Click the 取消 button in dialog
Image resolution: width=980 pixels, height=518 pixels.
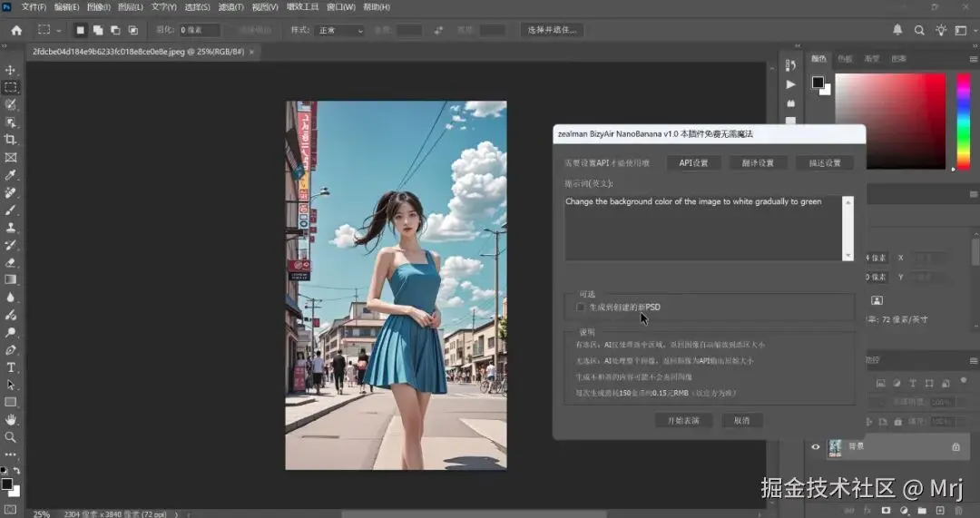(x=741, y=421)
